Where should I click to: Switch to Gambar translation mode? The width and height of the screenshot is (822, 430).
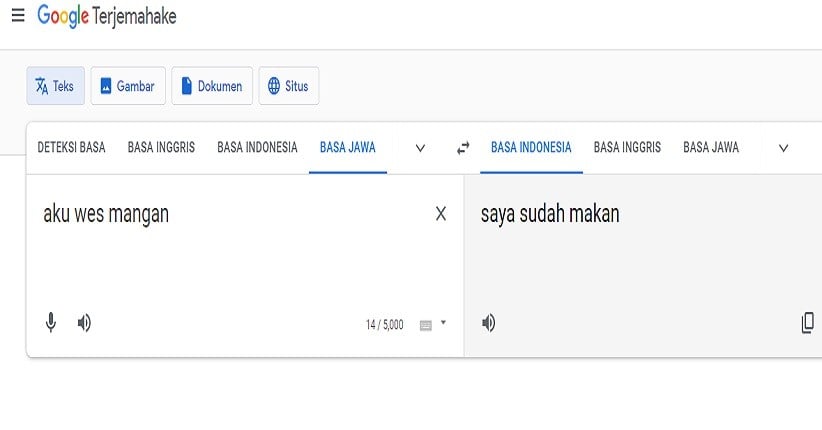[127, 86]
